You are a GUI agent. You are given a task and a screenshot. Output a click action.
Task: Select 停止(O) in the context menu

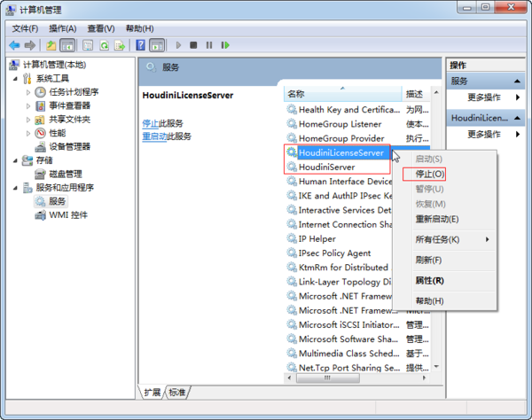(x=431, y=174)
